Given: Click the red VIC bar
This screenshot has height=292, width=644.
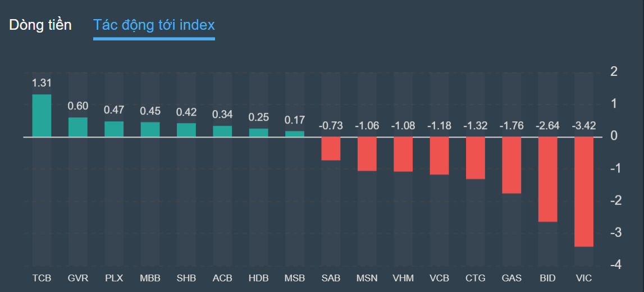Looking at the screenshot, I should (x=584, y=191).
